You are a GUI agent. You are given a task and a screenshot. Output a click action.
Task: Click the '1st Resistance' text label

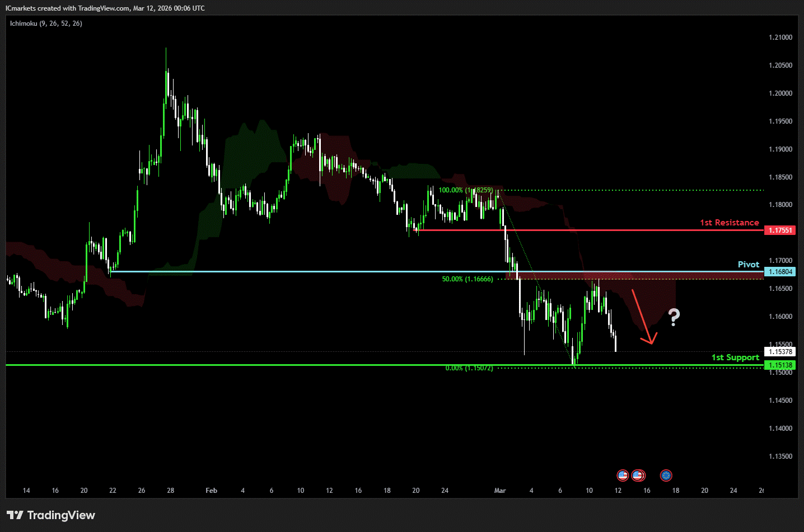(x=729, y=223)
